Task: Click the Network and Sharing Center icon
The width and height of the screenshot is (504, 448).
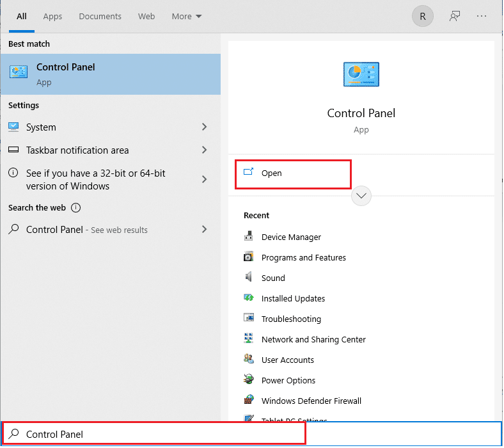Action: [x=249, y=339]
